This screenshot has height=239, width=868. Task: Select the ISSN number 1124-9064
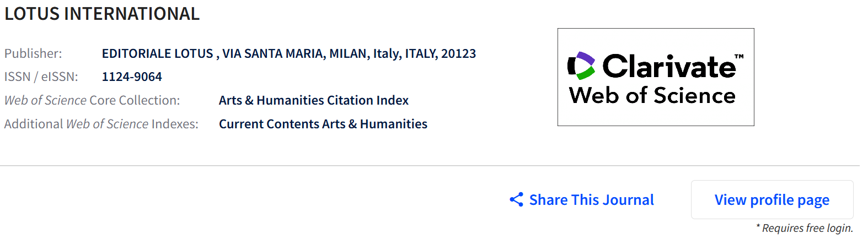(x=132, y=77)
